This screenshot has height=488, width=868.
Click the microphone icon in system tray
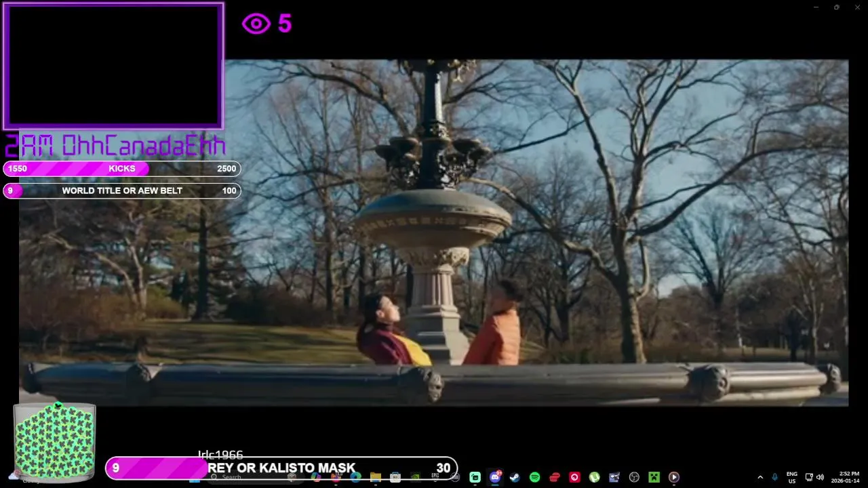pos(774,477)
